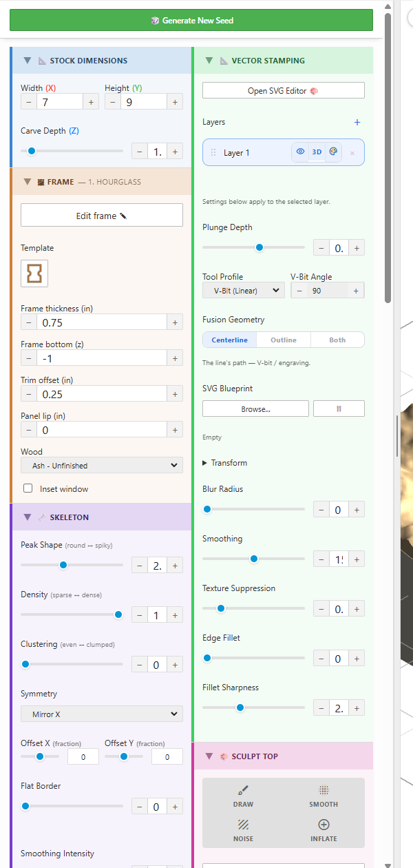Increase Edge Fillet value
Viewport: 413px width, 868px height.
point(357,659)
